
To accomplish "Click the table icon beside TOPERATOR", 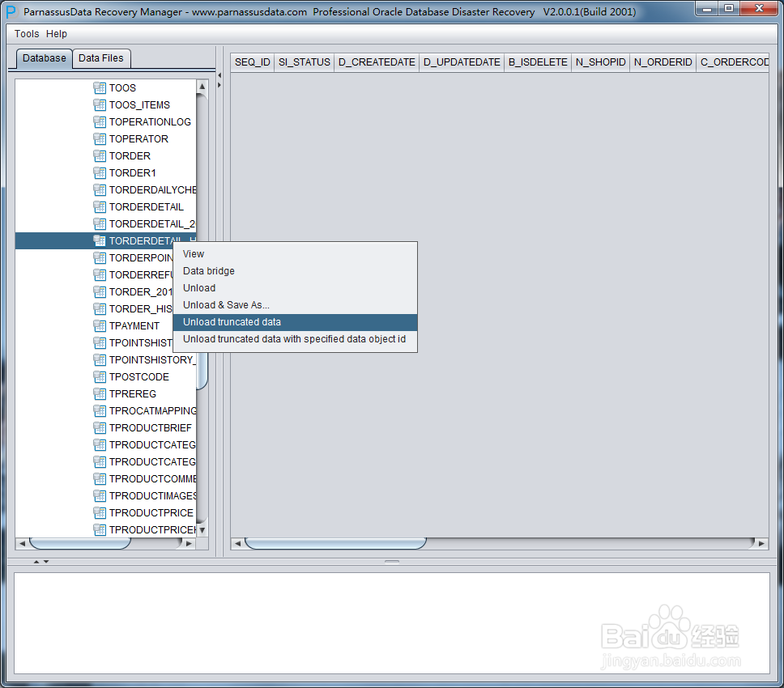I will (100, 139).
